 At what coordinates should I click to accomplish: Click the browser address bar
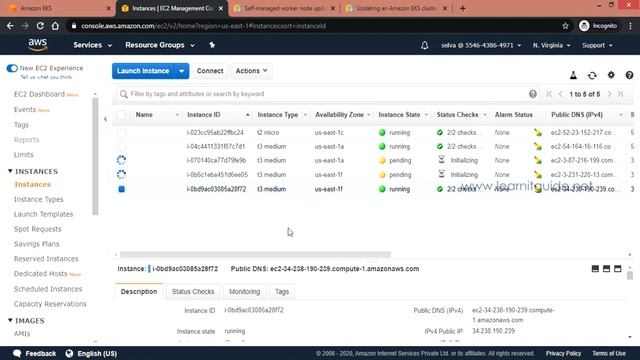(x=314, y=26)
